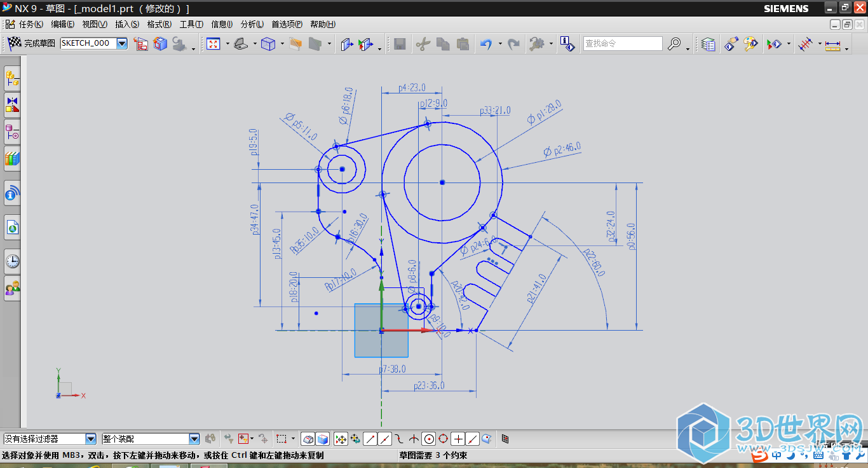Open the 视图(V) menu
Viewport: 868px width, 468px height.
click(95, 24)
